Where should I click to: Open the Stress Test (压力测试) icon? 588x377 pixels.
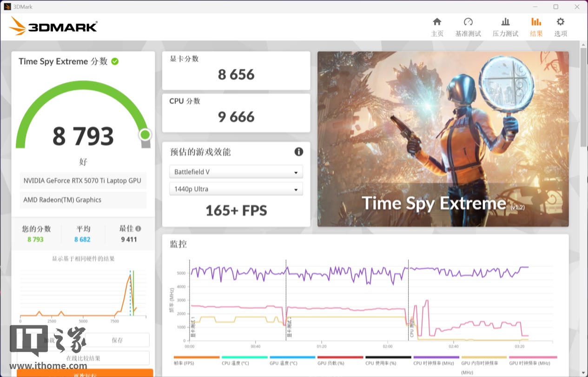[x=505, y=22]
